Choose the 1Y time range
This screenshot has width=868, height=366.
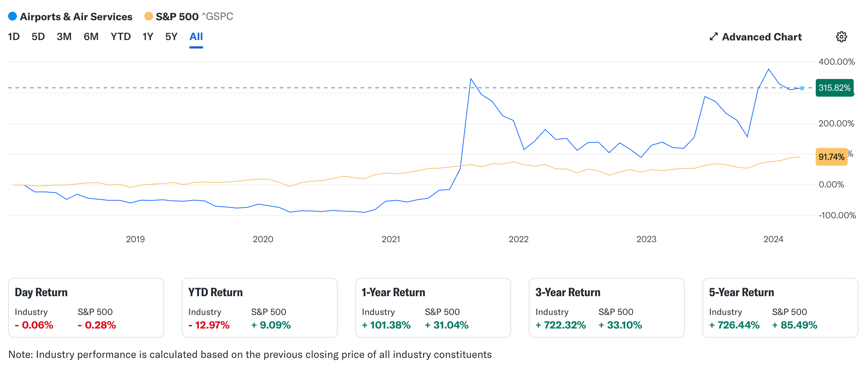148,37
